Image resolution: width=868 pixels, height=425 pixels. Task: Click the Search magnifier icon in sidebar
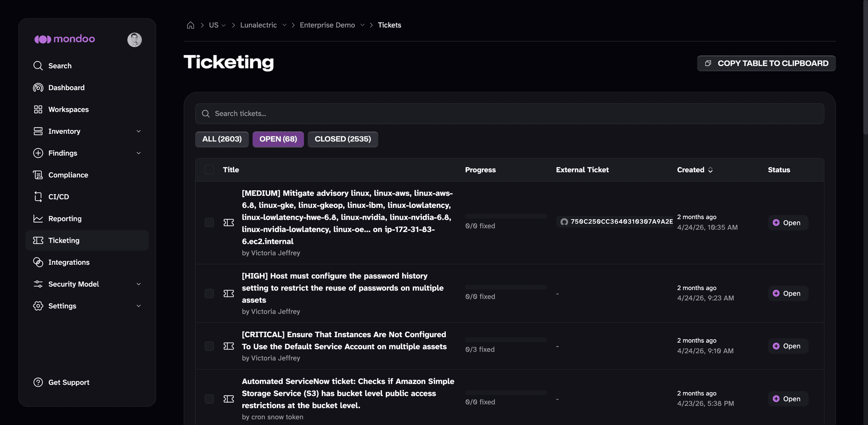point(38,66)
